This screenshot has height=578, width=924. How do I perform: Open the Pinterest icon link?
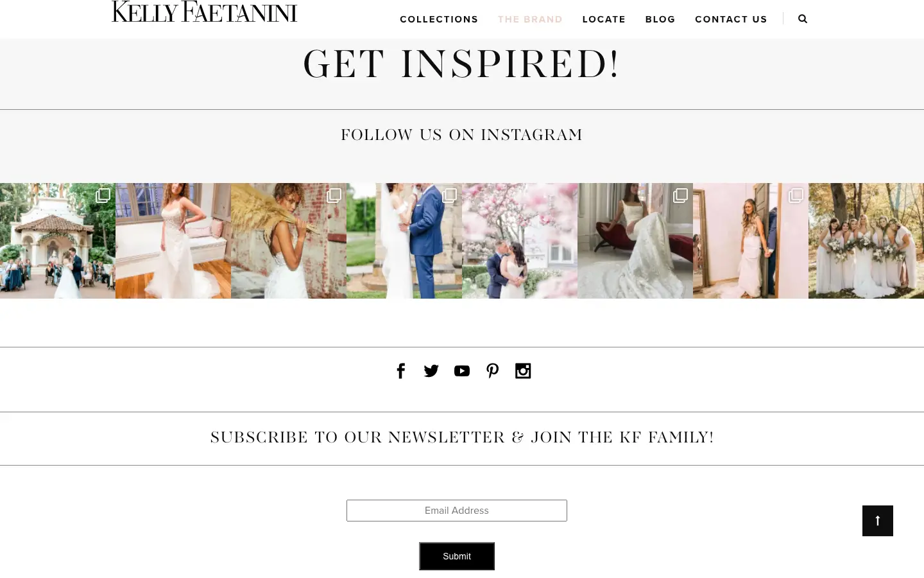tap(492, 371)
